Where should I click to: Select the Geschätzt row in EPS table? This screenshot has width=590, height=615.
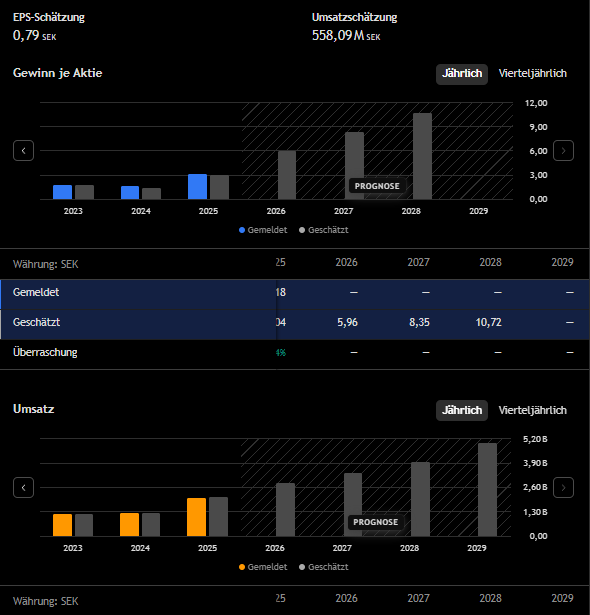pos(295,322)
